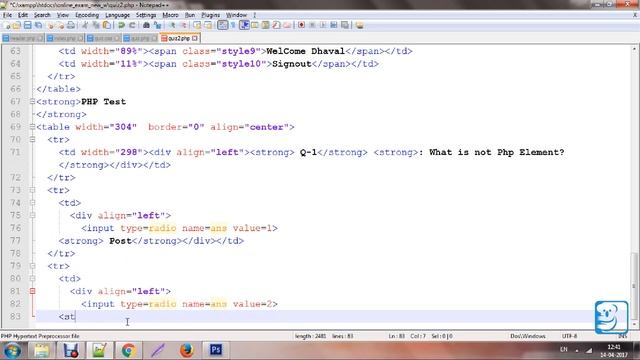Undo the last edit with the Undo icon

click(x=121, y=25)
